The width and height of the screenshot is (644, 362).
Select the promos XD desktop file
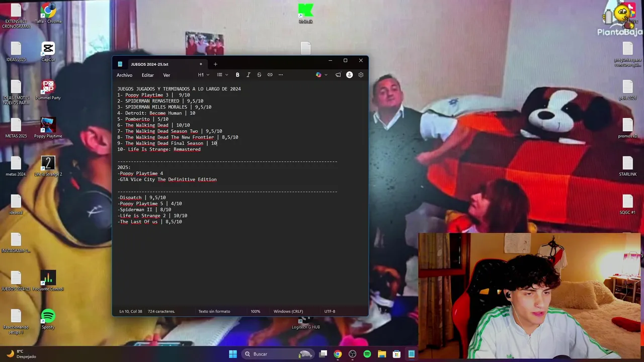click(x=627, y=128)
